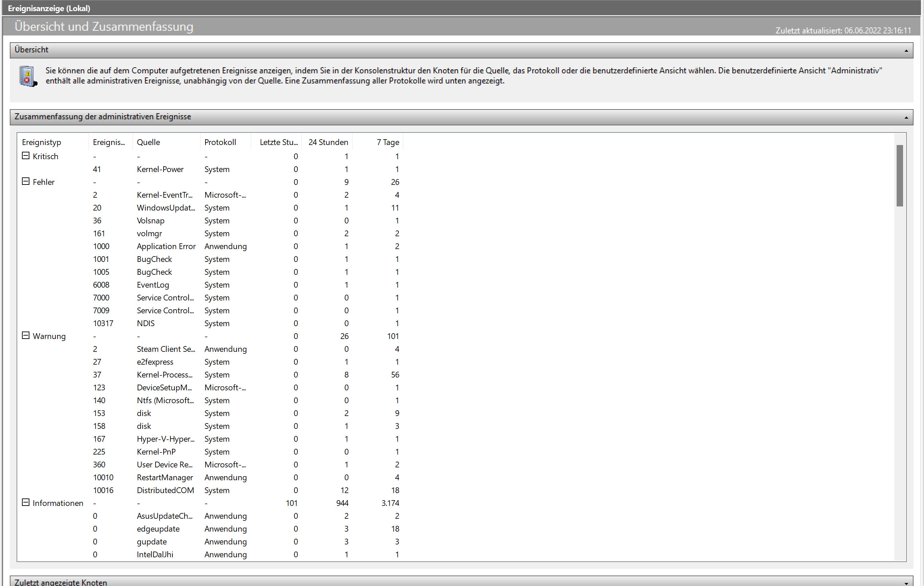Collapse Zusammenfassung der administrativen Ereignisse arrow
The height and width of the screenshot is (586, 924).
click(x=906, y=117)
